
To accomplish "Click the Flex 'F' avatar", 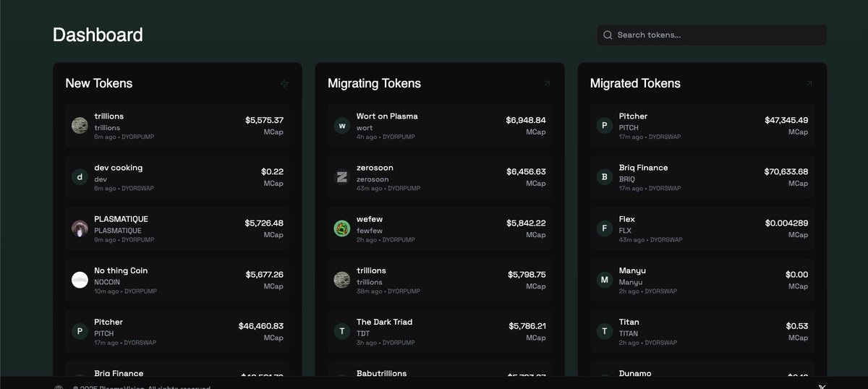I will (x=605, y=228).
